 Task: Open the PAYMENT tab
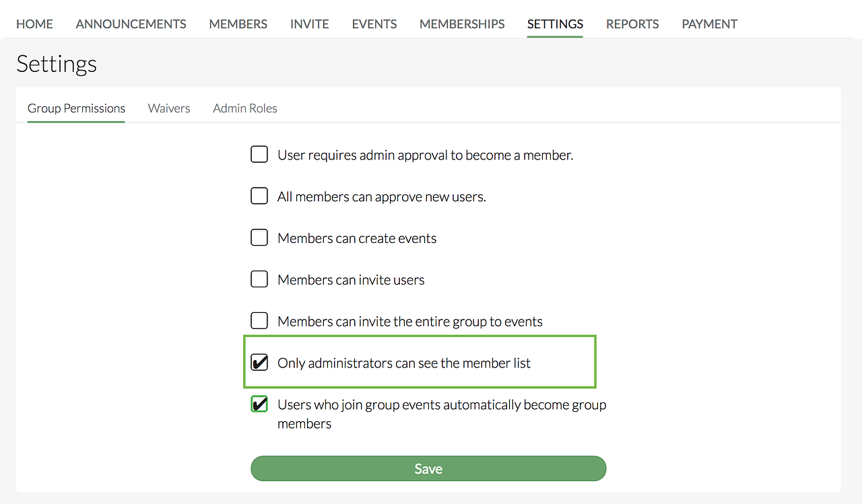tap(709, 24)
